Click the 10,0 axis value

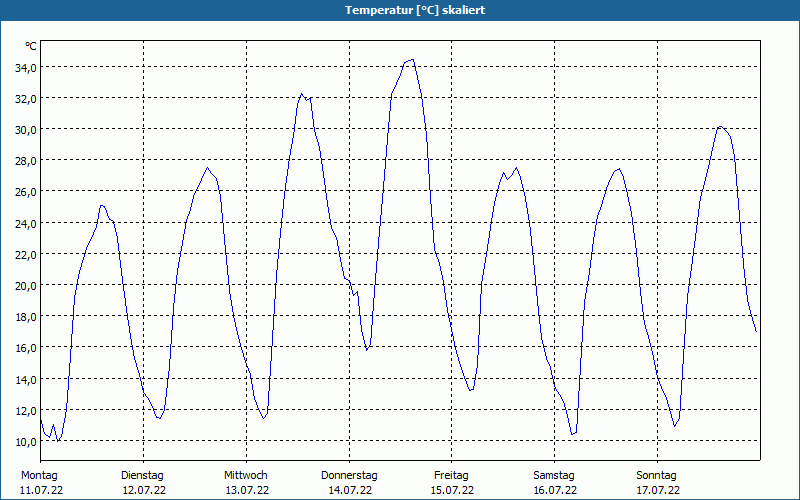coord(26,442)
